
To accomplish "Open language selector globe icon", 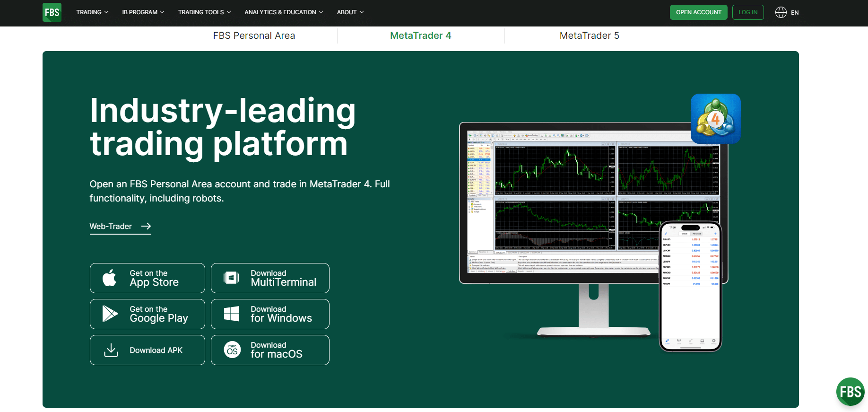I will coord(781,12).
